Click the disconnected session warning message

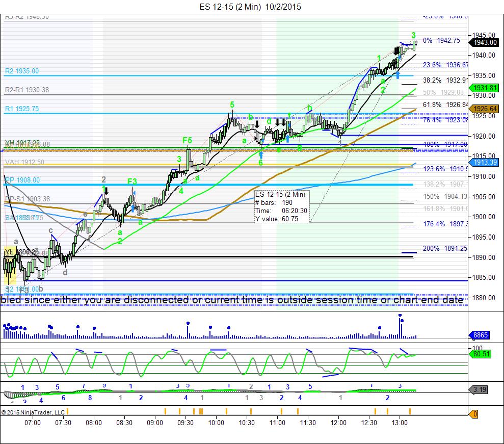[x=232, y=300]
